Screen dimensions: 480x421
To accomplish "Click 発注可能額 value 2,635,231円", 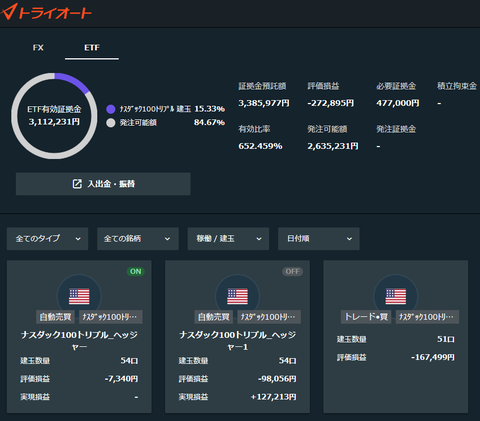I will (x=333, y=146).
